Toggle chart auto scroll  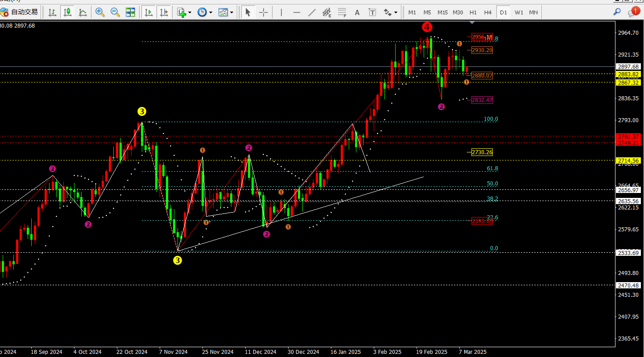pyautogui.click(x=149, y=12)
